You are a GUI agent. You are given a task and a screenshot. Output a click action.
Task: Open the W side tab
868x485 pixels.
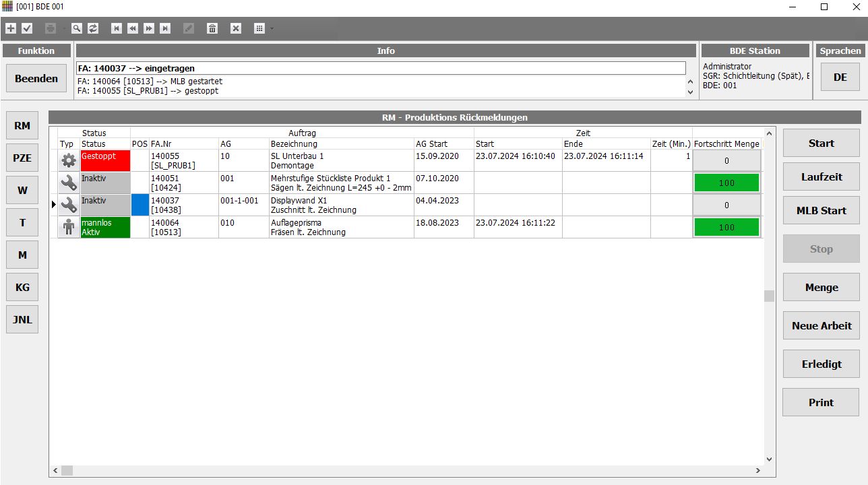[22, 190]
